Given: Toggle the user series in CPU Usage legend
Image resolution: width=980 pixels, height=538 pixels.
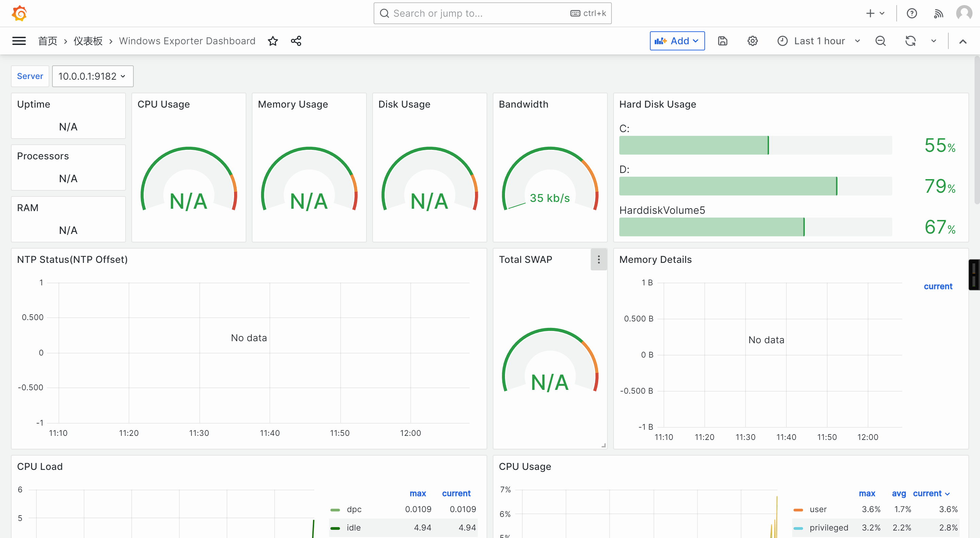Looking at the screenshot, I should (818, 509).
